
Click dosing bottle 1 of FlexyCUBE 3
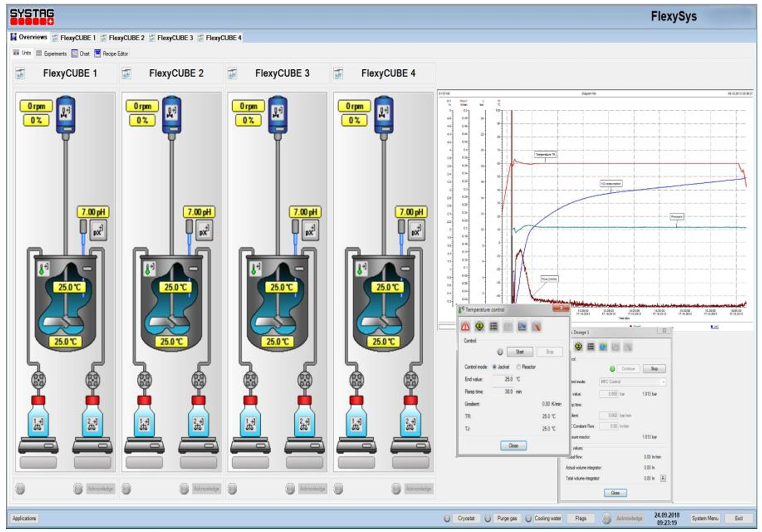point(250,416)
